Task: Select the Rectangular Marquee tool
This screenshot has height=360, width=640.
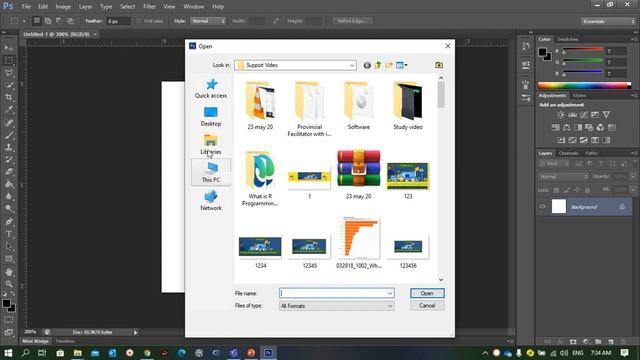Action: click(x=9, y=61)
